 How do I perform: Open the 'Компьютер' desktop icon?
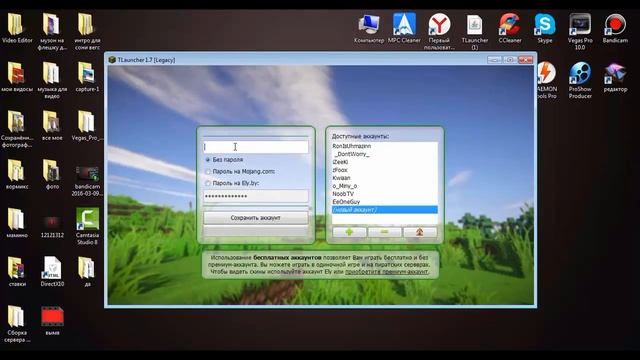[x=369, y=28]
